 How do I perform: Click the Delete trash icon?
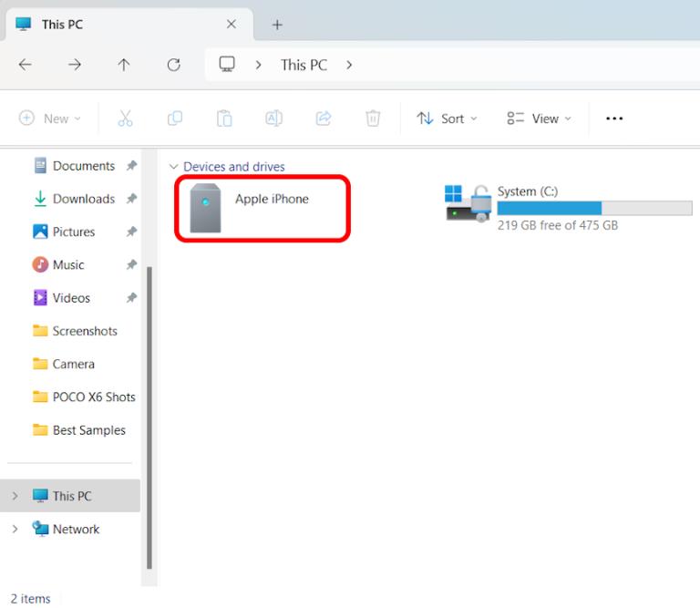point(372,119)
